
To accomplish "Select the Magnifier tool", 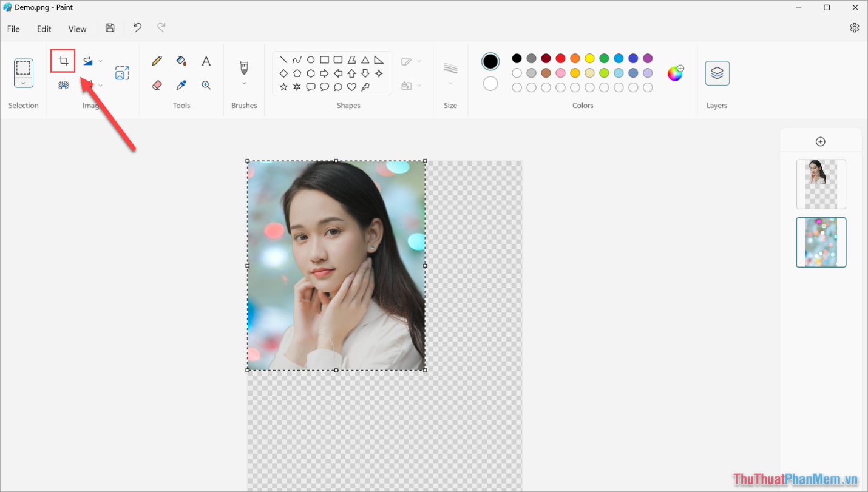I will tap(206, 85).
